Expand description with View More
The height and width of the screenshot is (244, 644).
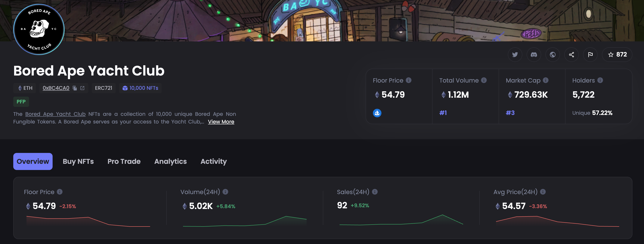(x=221, y=122)
